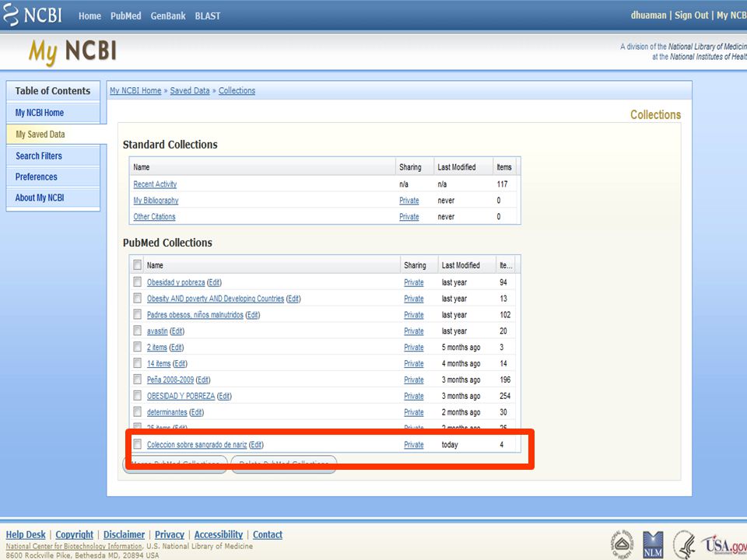This screenshot has height=560, width=747.
Task: Go to PubMed in top navigation
Action: [126, 16]
